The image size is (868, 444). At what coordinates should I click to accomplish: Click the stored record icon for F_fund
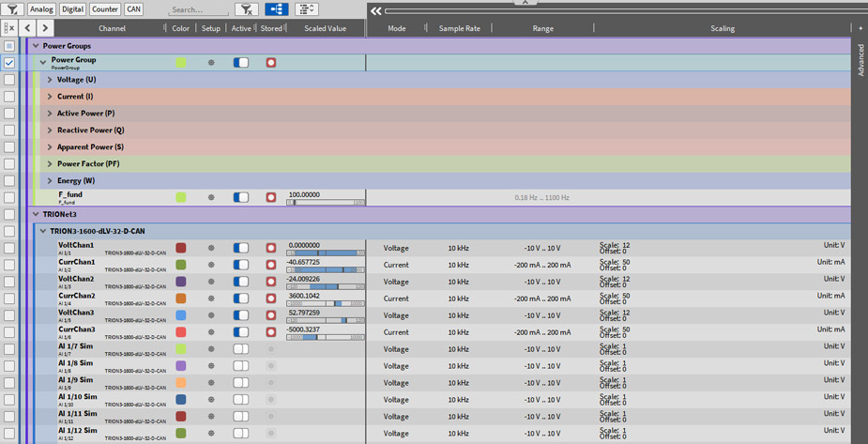pos(271,198)
